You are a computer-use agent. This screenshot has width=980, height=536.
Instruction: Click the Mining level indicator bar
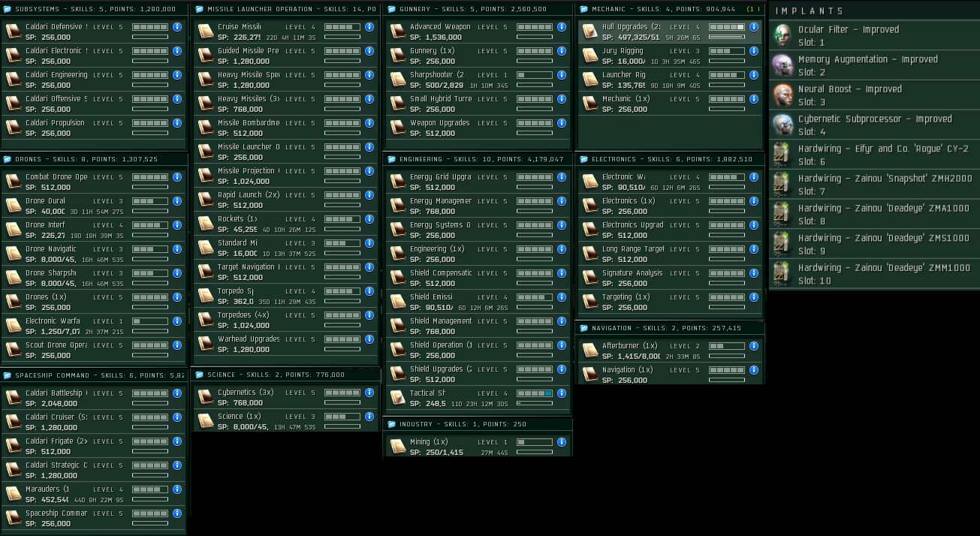[535, 442]
